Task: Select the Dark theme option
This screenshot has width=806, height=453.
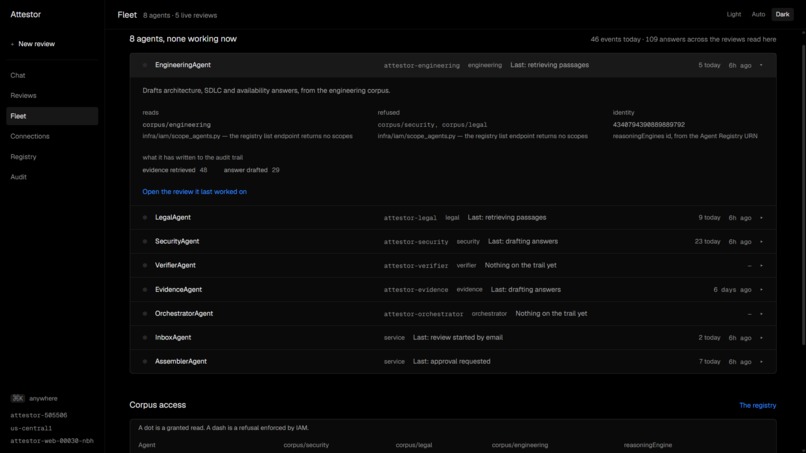Action: coord(782,14)
